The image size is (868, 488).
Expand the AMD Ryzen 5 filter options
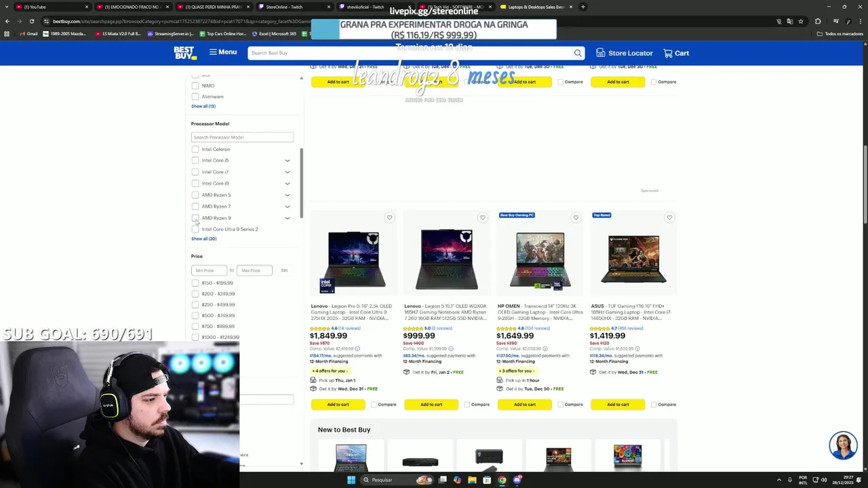288,195
